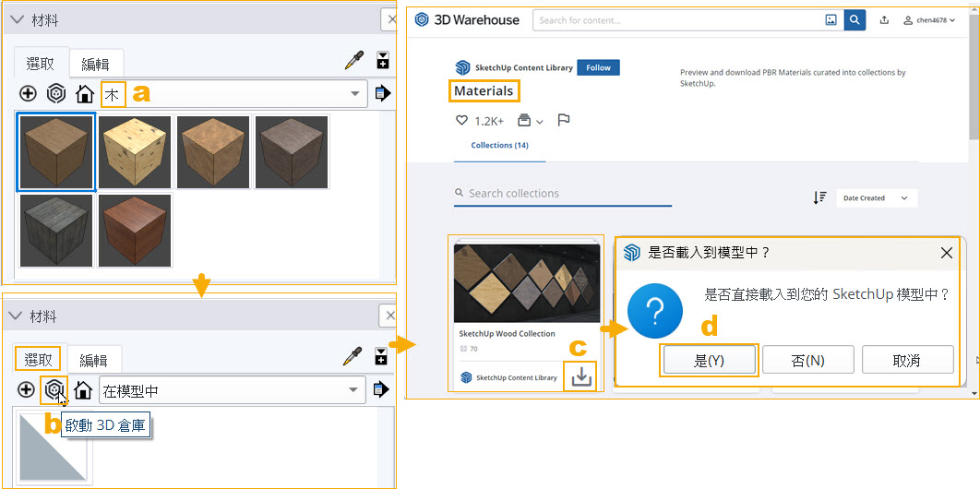Open the chen4678 account menu
The image size is (980, 489).
(x=929, y=20)
